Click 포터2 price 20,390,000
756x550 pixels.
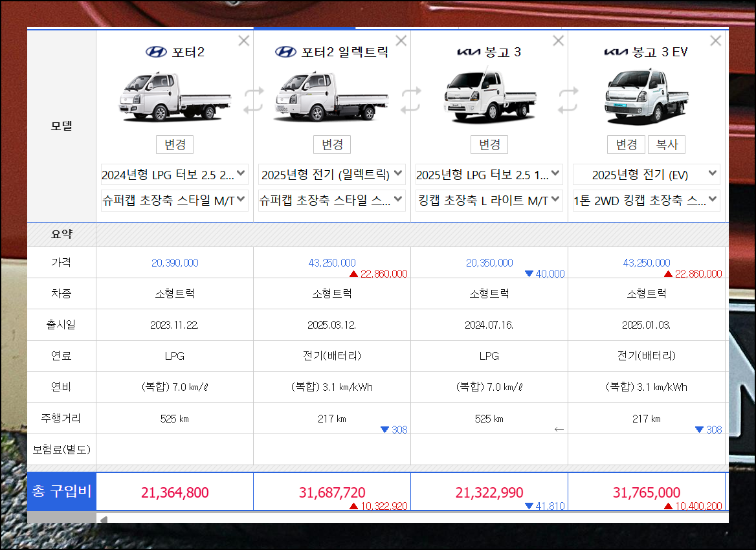(x=175, y=263)
